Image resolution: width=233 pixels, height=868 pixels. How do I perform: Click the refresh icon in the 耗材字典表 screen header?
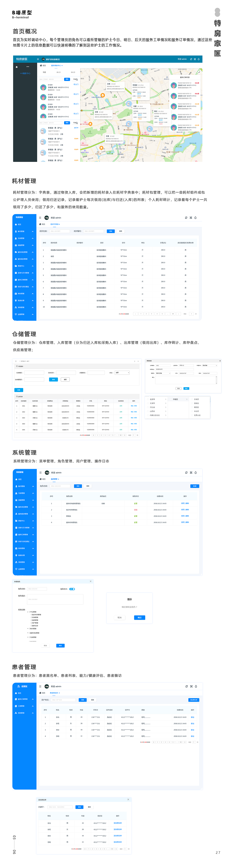pos(186,218)
